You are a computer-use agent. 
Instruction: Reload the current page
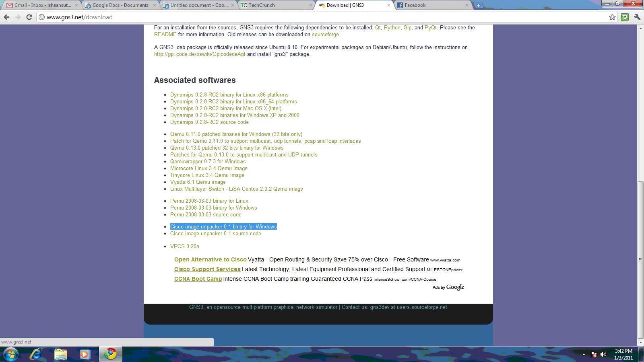[29, 17]
